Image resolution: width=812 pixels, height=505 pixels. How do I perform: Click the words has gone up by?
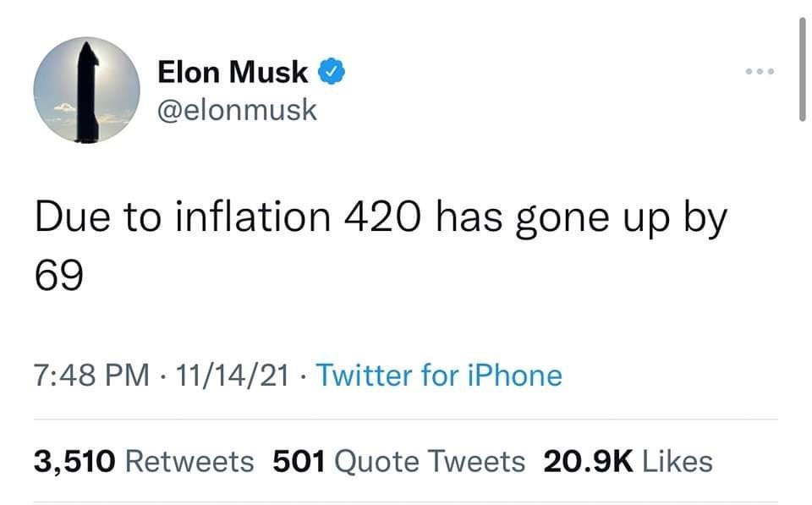[x=581, y=217]
